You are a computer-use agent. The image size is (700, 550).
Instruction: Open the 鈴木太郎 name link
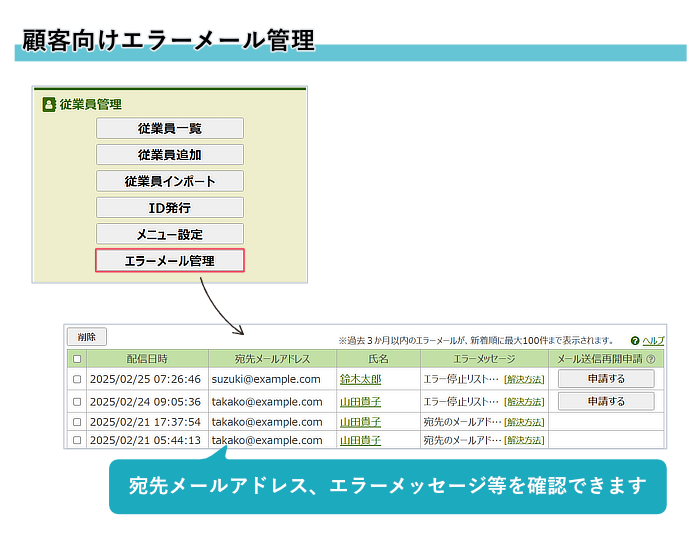tap(360, 380)
